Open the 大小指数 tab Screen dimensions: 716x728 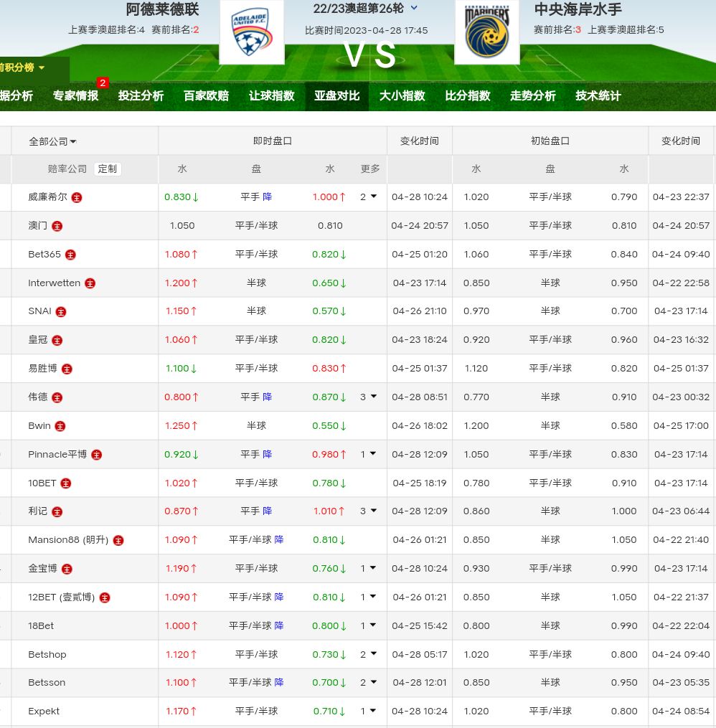(402, 96)
